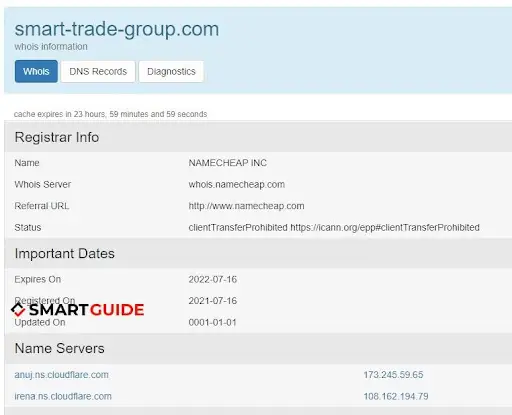Click the http://www.namecheap.com referral URL
512x415 pixels.
[246, 206]
